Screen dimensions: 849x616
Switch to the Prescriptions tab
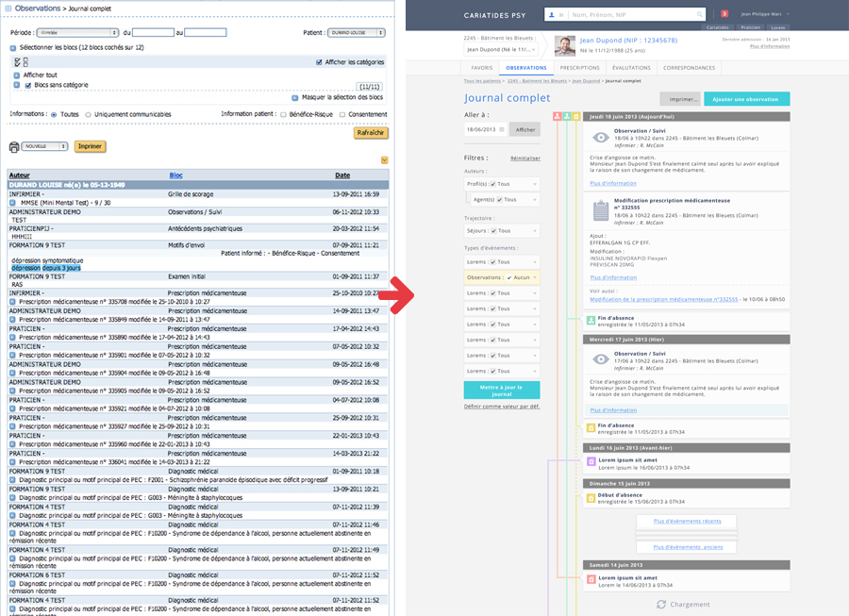[x=579, y=68]
